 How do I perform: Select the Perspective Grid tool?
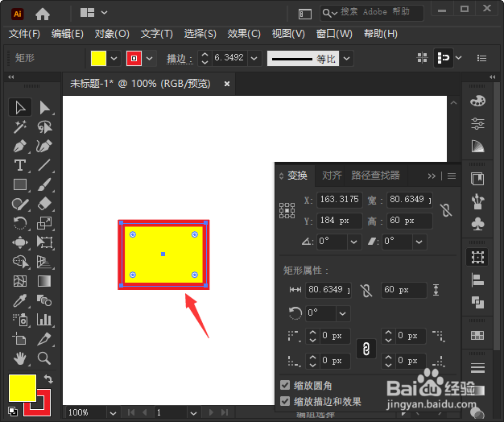coord(44,262)
